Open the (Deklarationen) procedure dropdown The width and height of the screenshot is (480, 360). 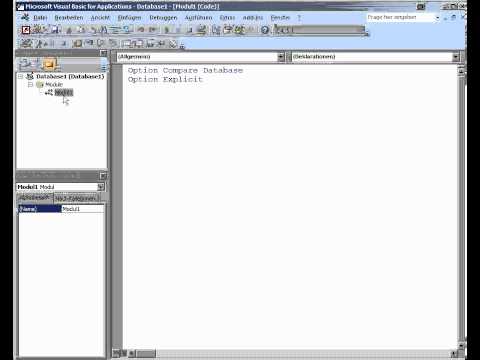point(456,57)
